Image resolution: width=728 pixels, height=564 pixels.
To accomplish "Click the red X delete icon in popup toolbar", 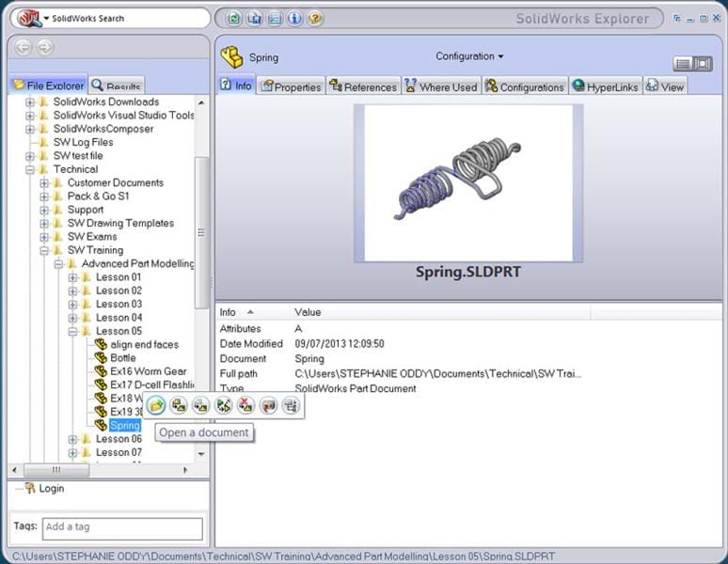I will pos(245,405).
